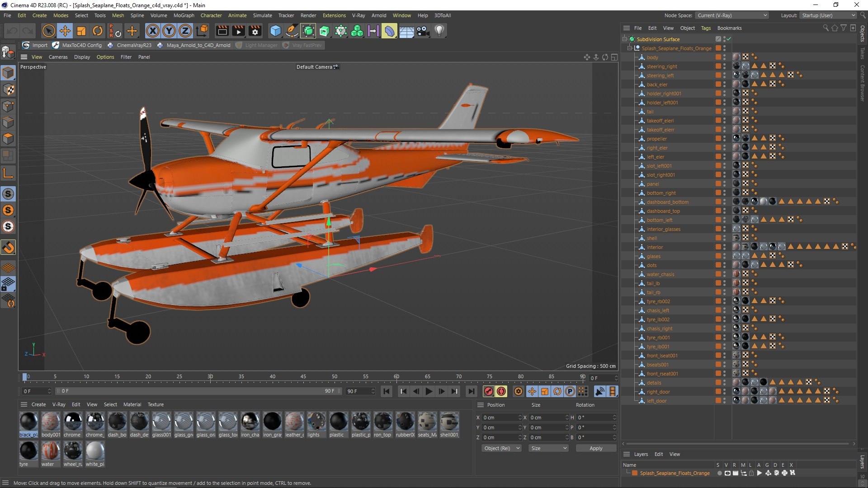Viewport: 868px width, 488px height.
Task: Click the Undo arrow icon
Action: click(x=12, y=31)
